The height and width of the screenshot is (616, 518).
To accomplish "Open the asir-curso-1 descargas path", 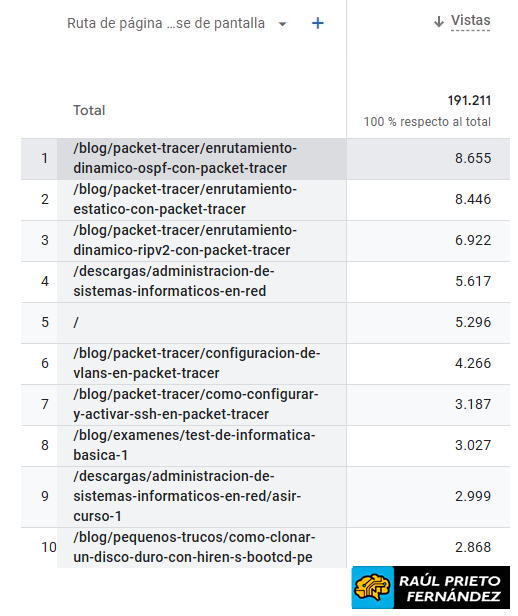I will (187, 496).
